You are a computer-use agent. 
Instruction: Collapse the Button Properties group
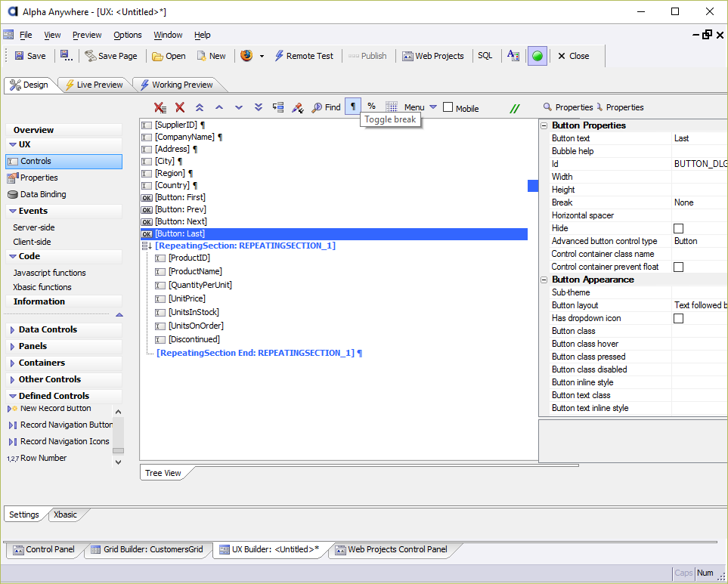click(544, 125)
